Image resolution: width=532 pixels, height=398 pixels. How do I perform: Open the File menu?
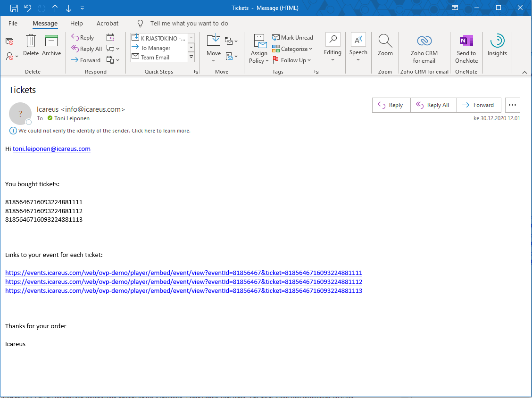(13, 24)
